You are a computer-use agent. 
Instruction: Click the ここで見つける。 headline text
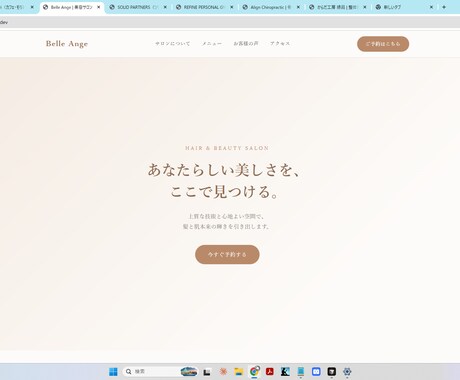pos(225,192)
